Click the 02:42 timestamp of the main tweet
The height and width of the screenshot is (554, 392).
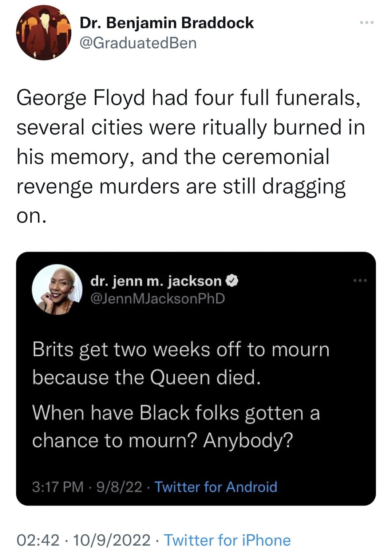38,540
